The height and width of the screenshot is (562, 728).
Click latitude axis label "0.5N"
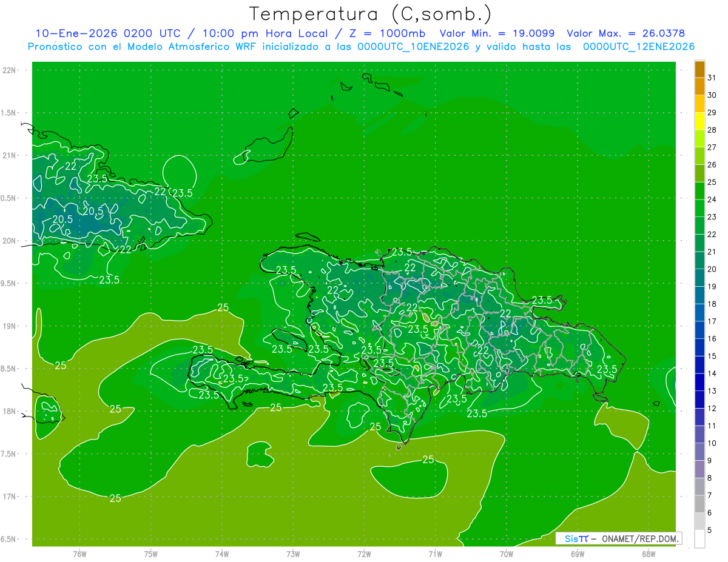pos(9,198)
